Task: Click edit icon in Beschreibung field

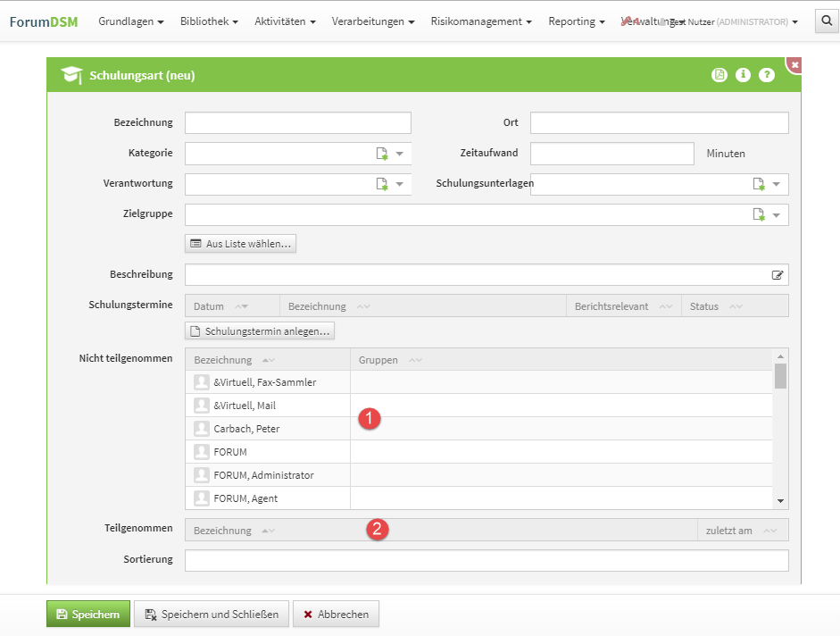Action: coord(778,275)
